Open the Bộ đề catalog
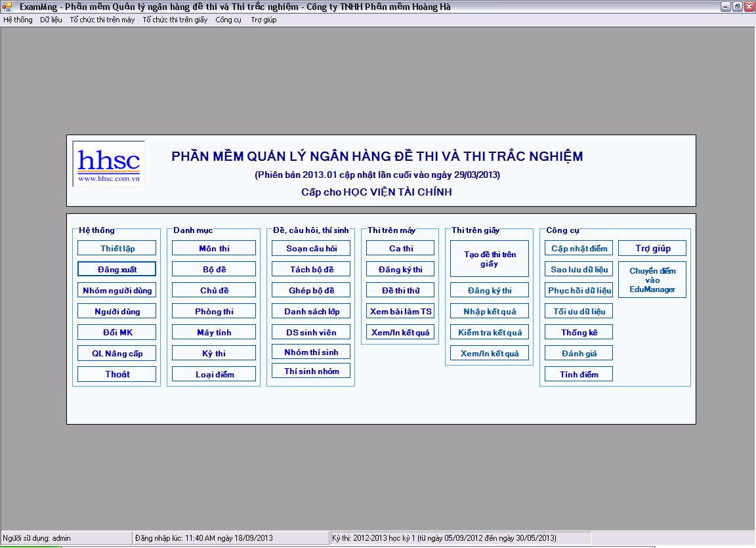The image size is (756, 548). point(214,270)
